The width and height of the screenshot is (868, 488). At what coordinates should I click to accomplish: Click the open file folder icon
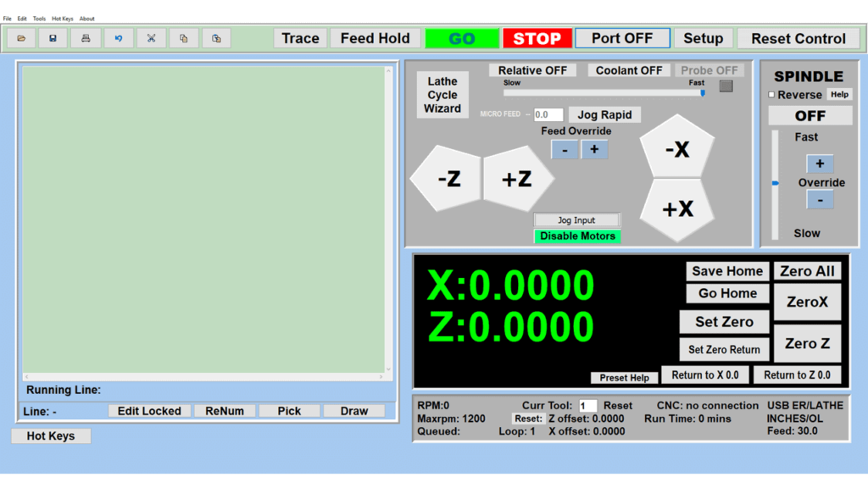coord(21,38)
